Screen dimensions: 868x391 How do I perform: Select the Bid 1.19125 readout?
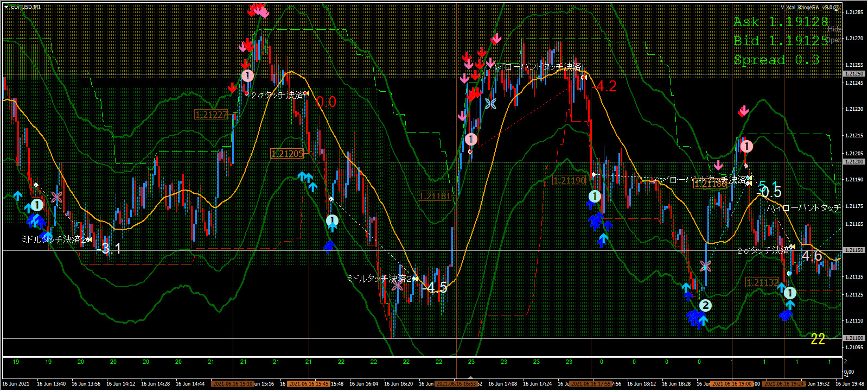pos(781,41)
